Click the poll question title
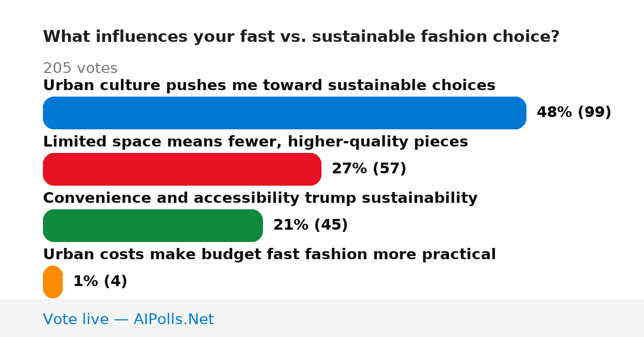The width and height of the screenshot is (644, 337). tap(301, 36)
